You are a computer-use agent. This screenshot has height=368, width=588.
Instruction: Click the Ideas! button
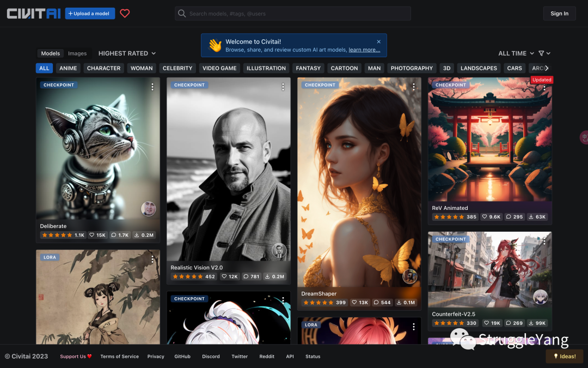565,357
